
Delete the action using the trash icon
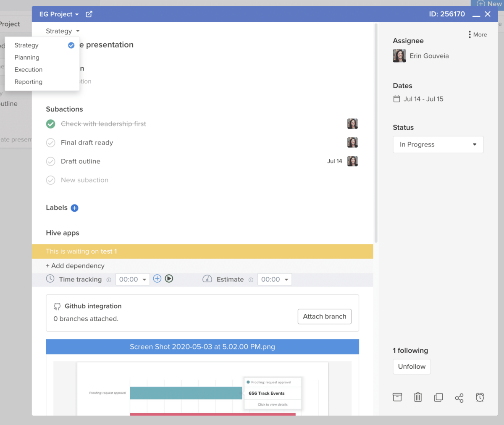click(417, 397)
